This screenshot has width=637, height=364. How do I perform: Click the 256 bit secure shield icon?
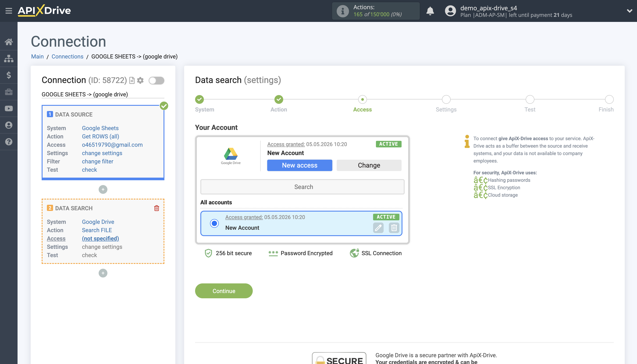[x=208, y=253]
